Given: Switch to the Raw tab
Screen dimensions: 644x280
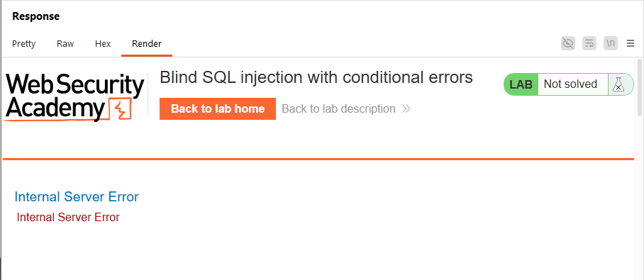Looking at the screenshot, I should coord(65,43).
